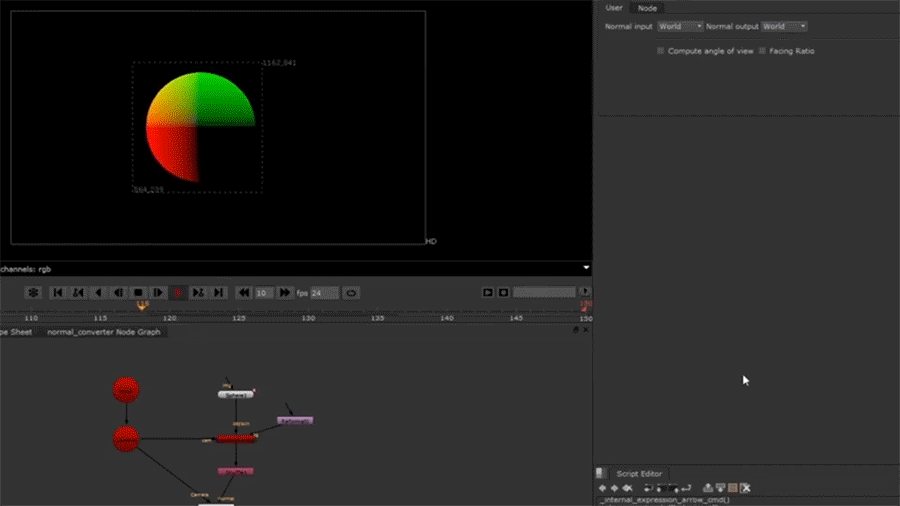Go to the previous keyframe

[x=78, y=293]
